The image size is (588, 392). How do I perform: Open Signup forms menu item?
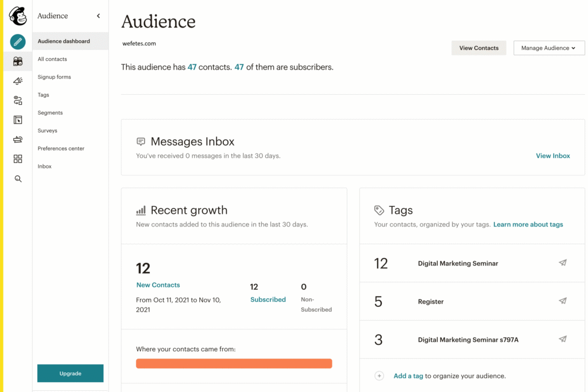(55, 77)
